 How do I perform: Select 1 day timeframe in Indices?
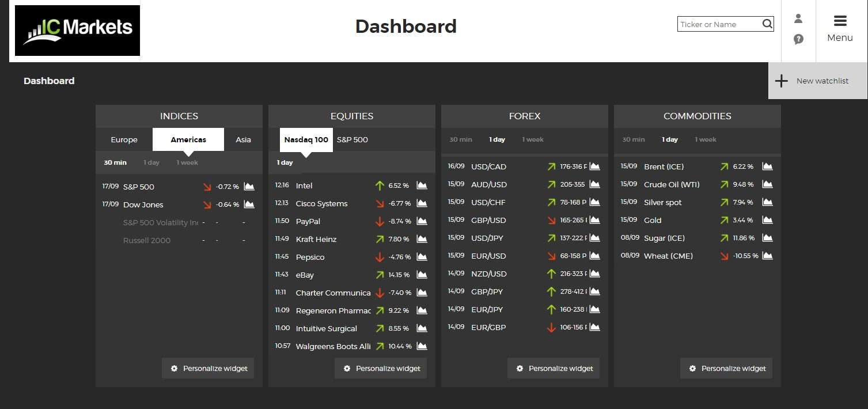point(151,162)
